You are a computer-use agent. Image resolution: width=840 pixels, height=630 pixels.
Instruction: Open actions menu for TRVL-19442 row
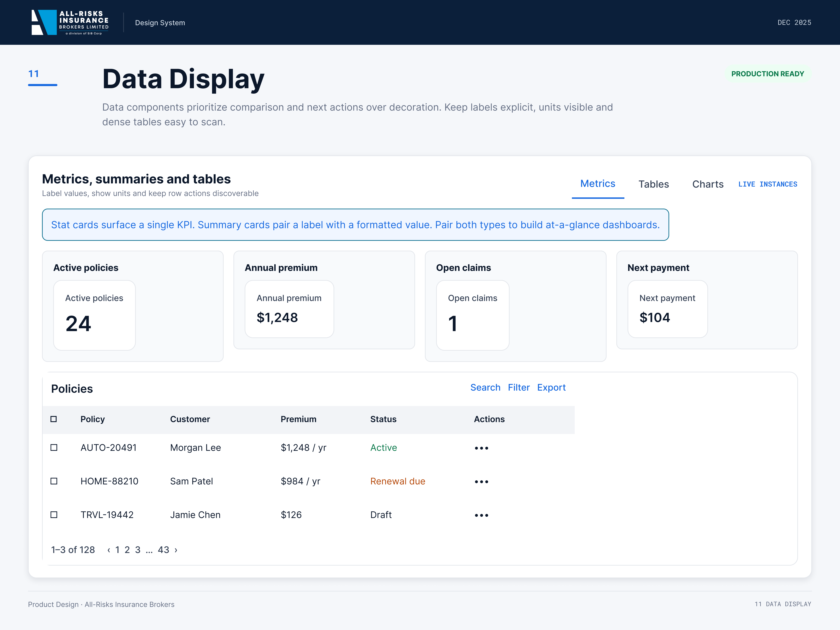click(482, 515)
